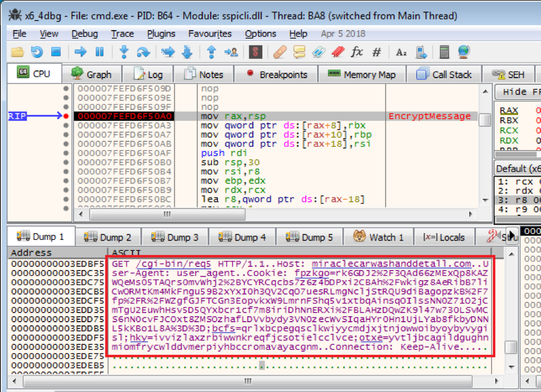This screenshot has height=392, width=541.
Task: Click the Hide FPU button
Action: (x=519, y=92)
